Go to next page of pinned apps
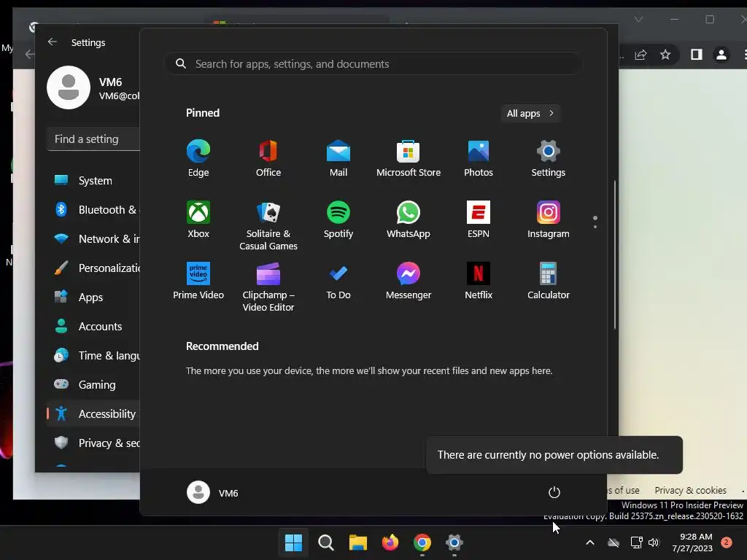Viewport: 747px width, 560px height. click(x=595, y=227)
